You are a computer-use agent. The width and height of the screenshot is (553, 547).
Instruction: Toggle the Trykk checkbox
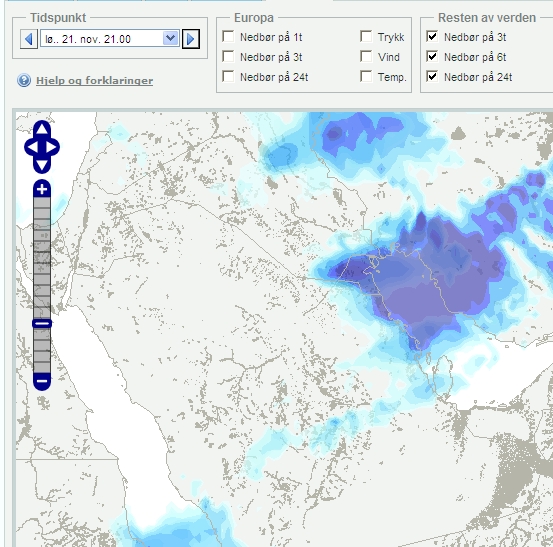366,36
